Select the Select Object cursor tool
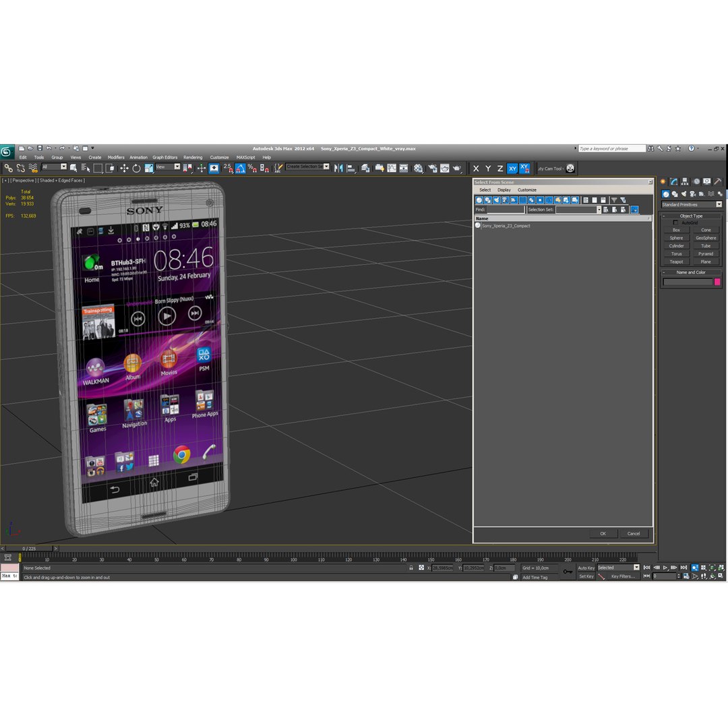Image resolution: width=728 pixels, height=728 pixels. [73, 169]
